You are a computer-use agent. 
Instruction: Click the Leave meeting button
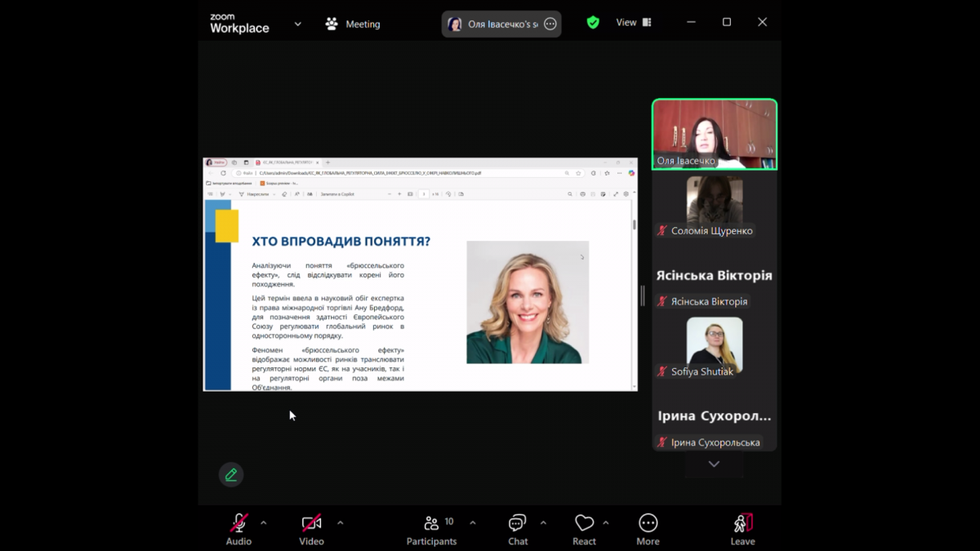point(742,529)
